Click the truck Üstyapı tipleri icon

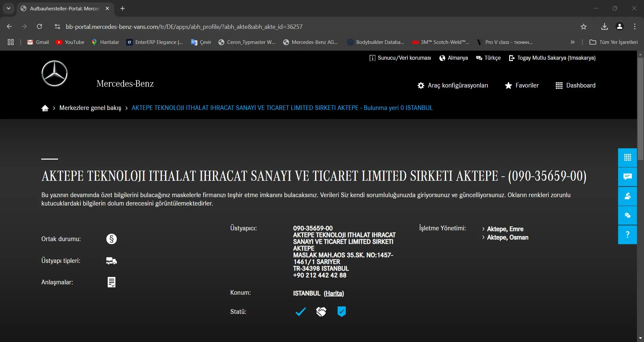pos(111,261)
